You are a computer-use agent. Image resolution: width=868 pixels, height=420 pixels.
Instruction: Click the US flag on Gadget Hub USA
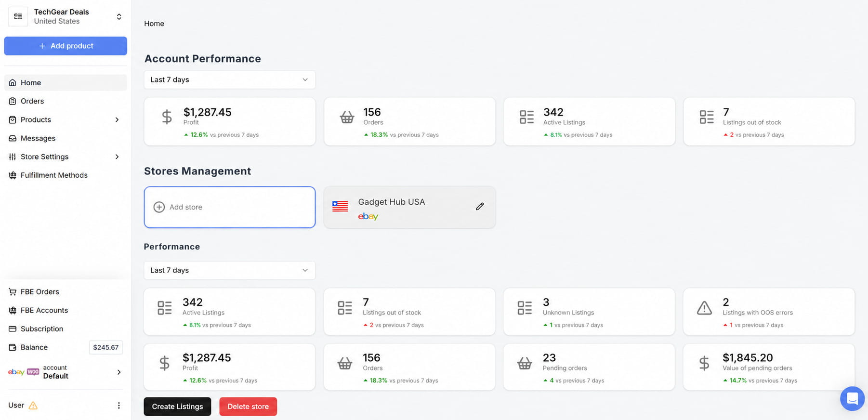tap(340, 207)
